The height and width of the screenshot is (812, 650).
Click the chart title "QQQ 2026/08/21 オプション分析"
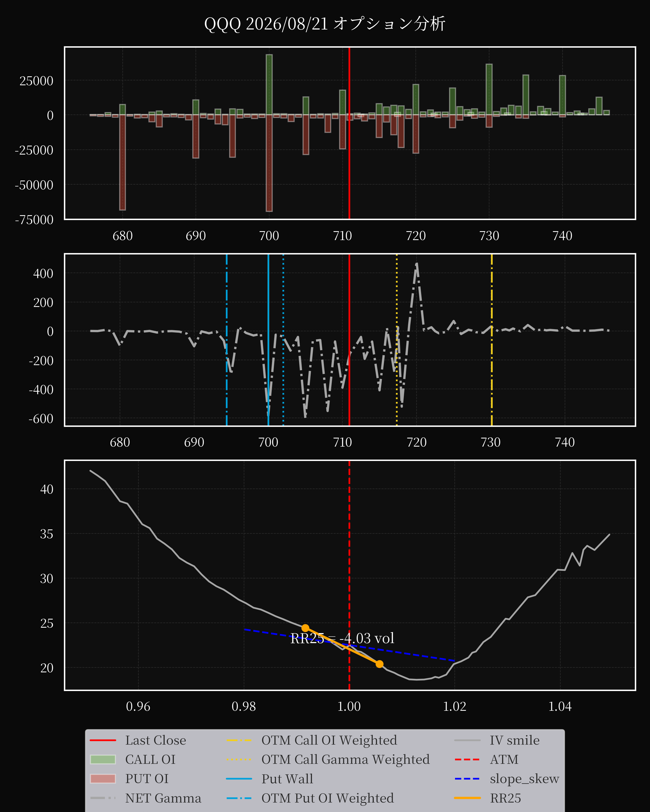[x=325, y=24]
